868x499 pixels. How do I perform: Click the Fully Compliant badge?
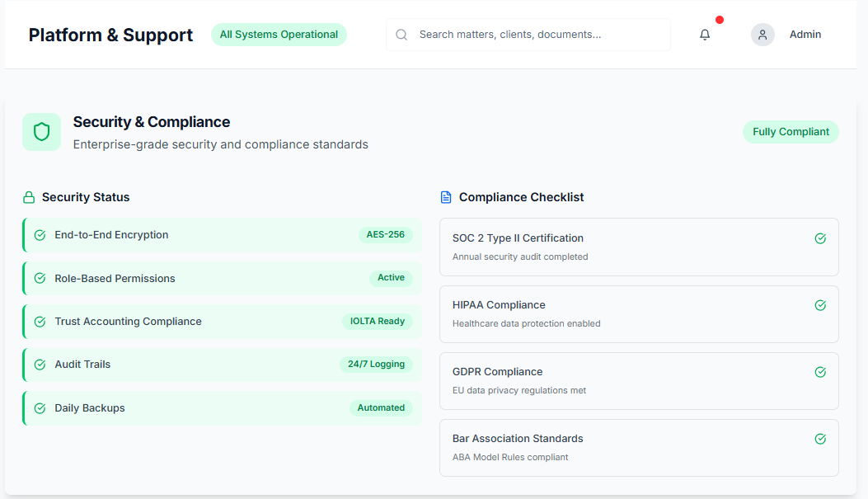791,132
